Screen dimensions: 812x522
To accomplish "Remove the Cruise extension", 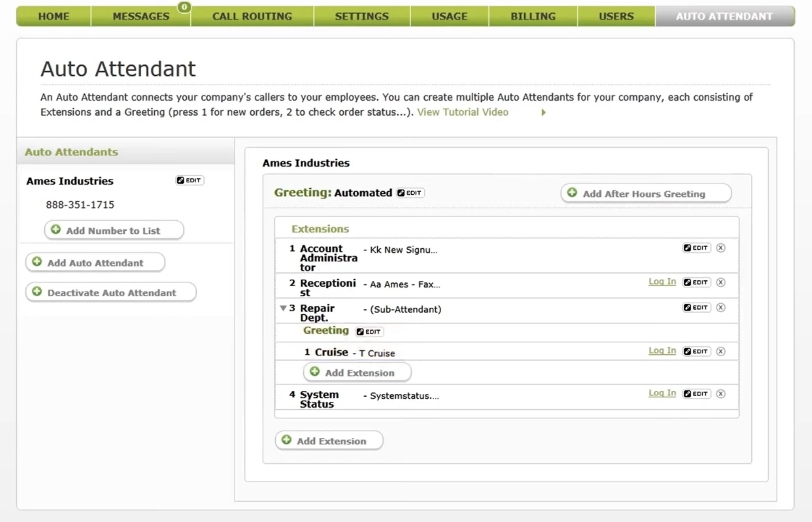I will tap(721, 351).
